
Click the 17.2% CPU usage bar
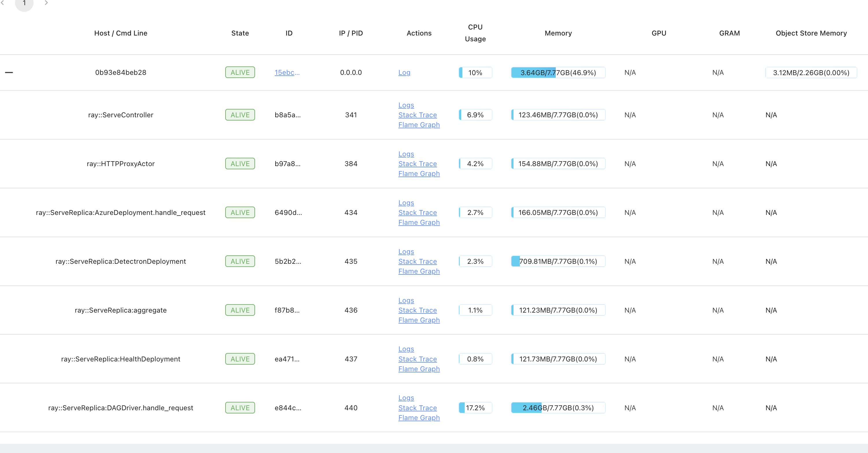coord(475,408)
